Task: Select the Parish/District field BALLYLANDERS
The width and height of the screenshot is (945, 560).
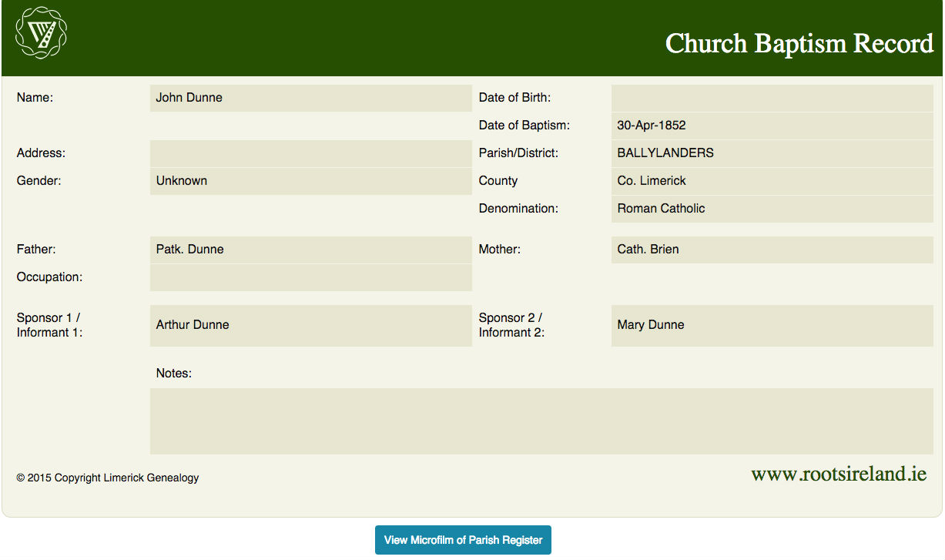Action: pyautogui.click(x=772, y=153)
